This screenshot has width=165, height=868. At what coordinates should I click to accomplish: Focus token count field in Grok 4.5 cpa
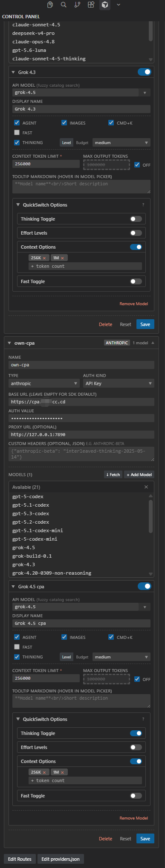click(85, 780)
